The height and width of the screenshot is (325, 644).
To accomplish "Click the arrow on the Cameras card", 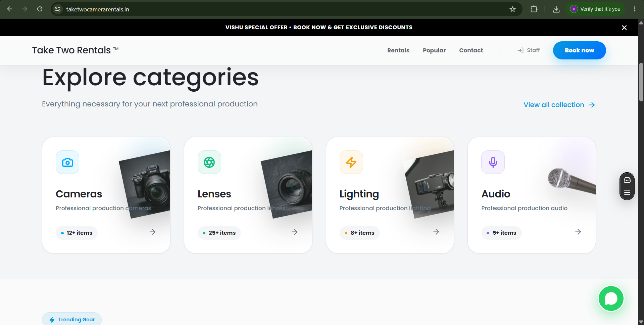I will [153, 232].
